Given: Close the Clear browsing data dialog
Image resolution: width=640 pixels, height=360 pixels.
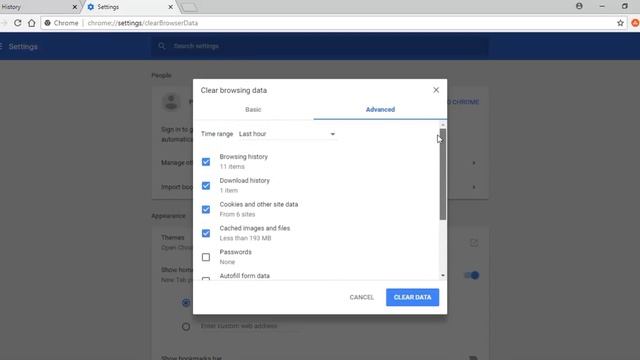Looking at the screenshot, I should tap(436, 90).
